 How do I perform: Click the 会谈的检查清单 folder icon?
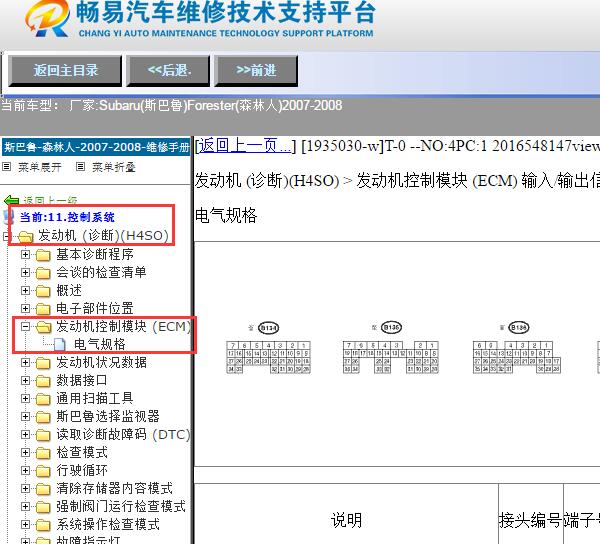coord(43,273)
